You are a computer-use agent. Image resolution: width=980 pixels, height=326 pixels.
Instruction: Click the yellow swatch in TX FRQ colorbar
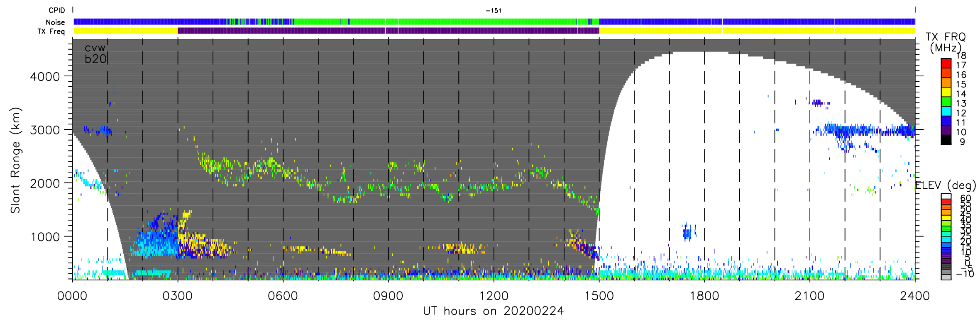tap(946, 92)
